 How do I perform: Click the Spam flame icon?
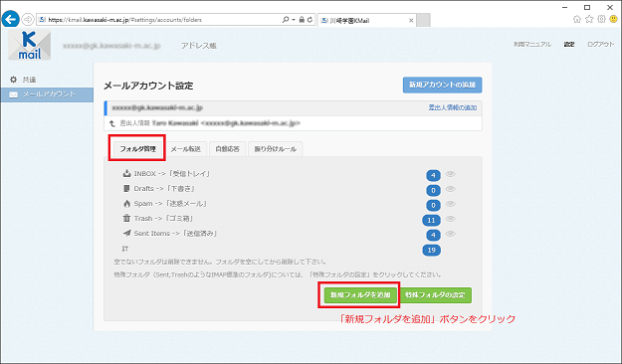coord(126,204)
